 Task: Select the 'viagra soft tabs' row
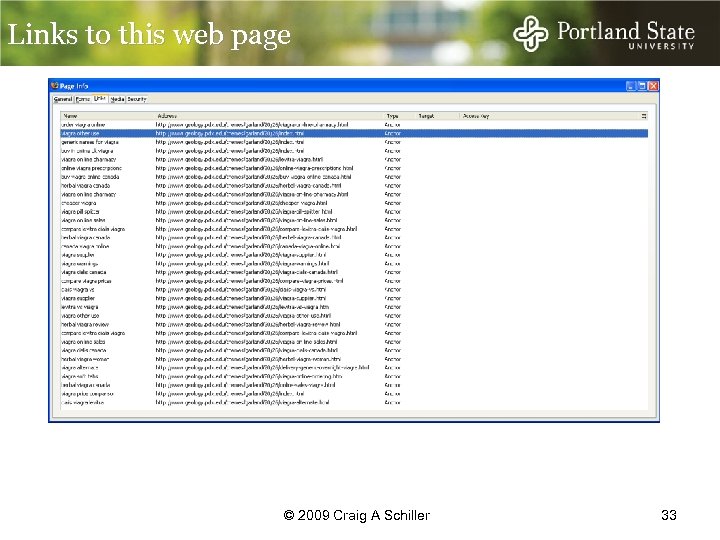click(354, 377)
